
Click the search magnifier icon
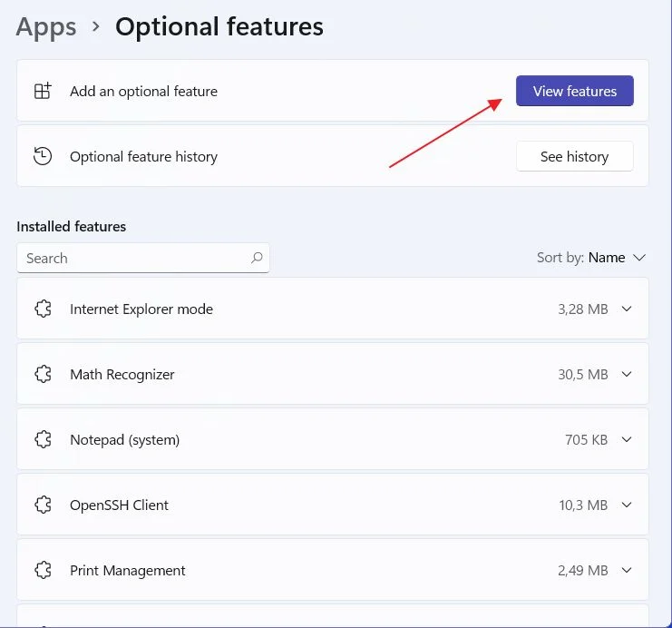[x=257, y=258]
